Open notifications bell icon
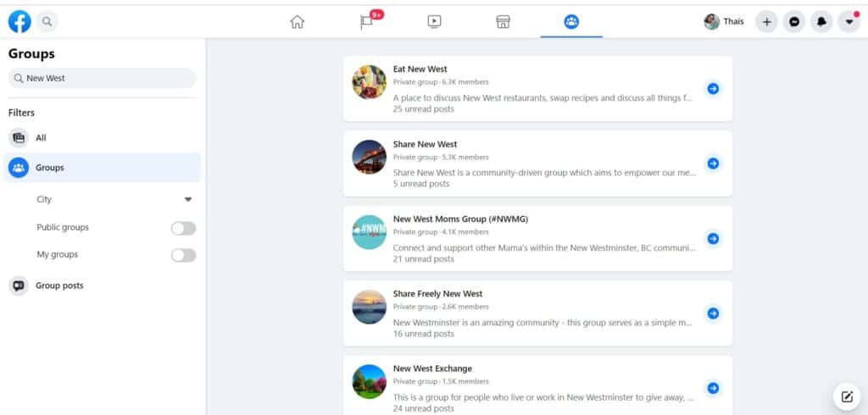This screenshot has width=868, height=415. click(x=821, y=21)
